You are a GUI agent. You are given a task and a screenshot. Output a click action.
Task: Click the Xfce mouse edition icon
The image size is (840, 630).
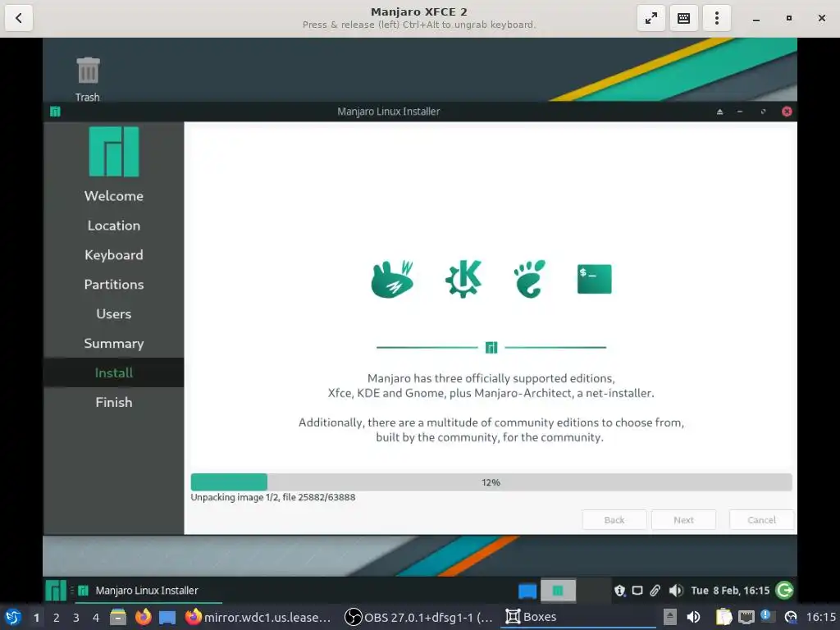[x=392, y=279]
